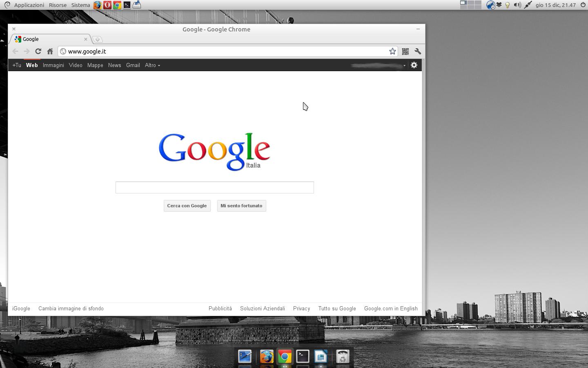
Task: Launch Chrome from the top panel
Action: click(117, 5)
